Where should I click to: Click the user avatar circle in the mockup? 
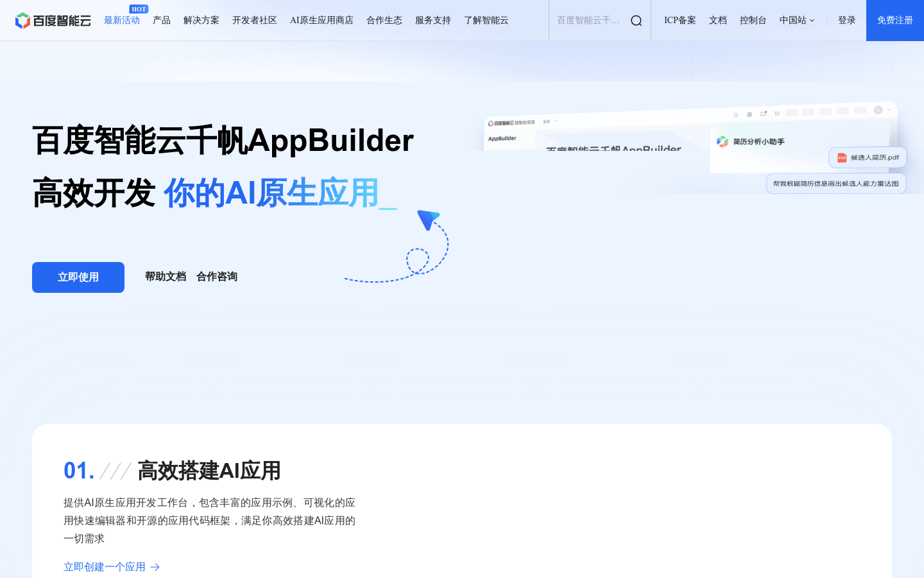click(x=878, y=110)
